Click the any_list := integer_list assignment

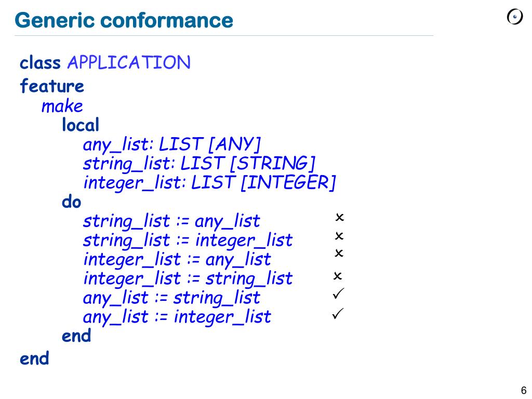point(177,317)
